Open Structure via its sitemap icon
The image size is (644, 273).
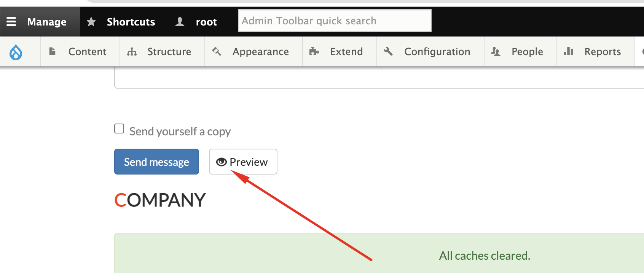pos(132,51)
